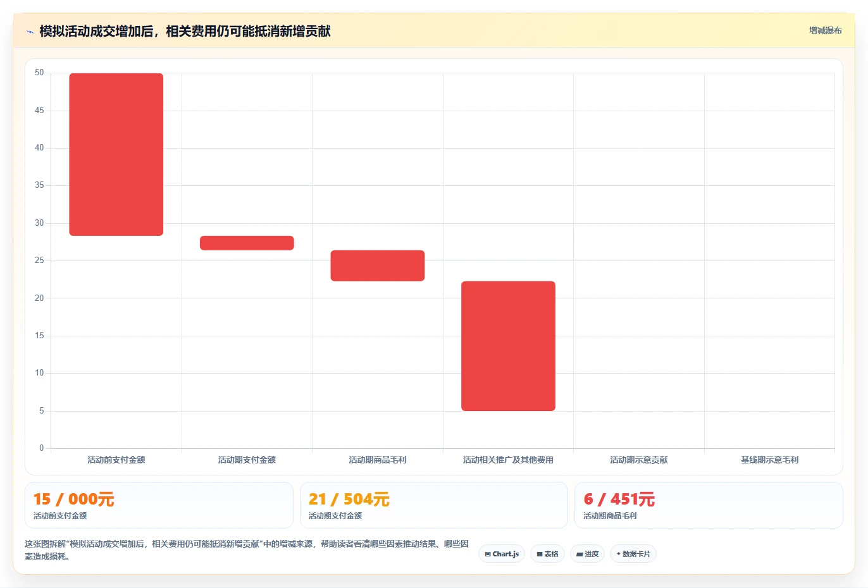Click x-axis label 活动期支付金额
The height and width of the screenshot is (588, 868).
tap(247, 460)
